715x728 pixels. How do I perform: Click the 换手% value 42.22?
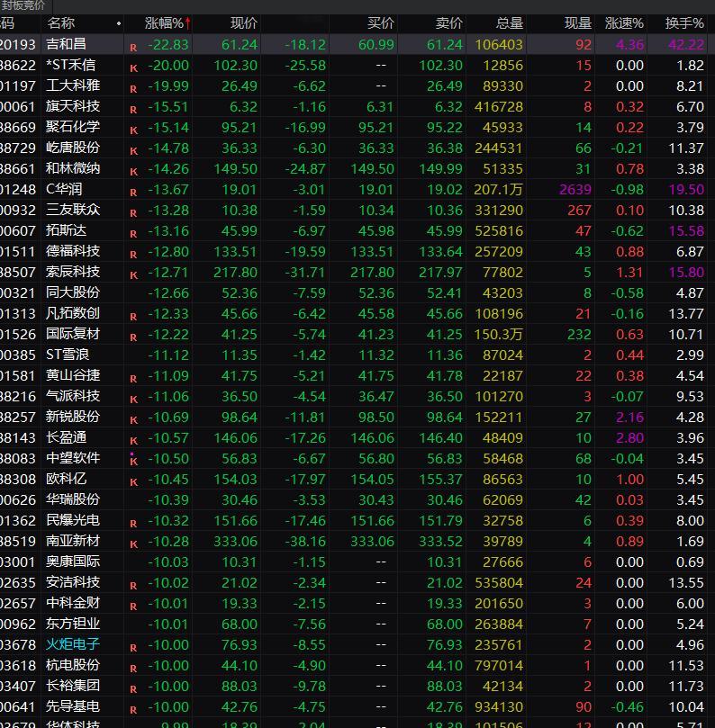pos(686,45)
